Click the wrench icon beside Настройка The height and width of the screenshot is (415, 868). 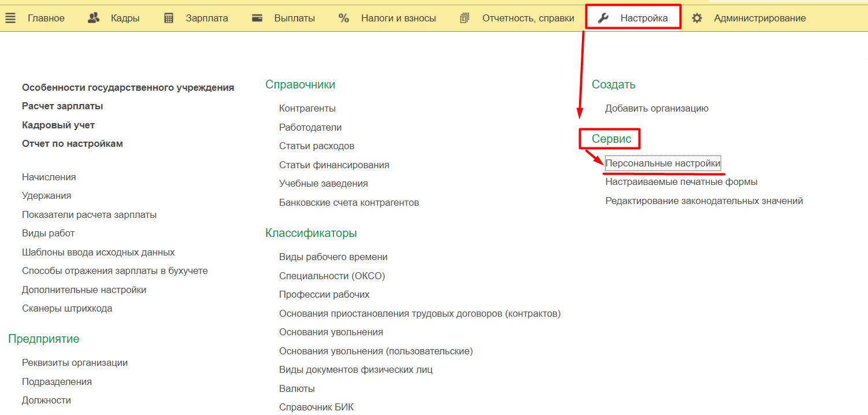(603, 18)
